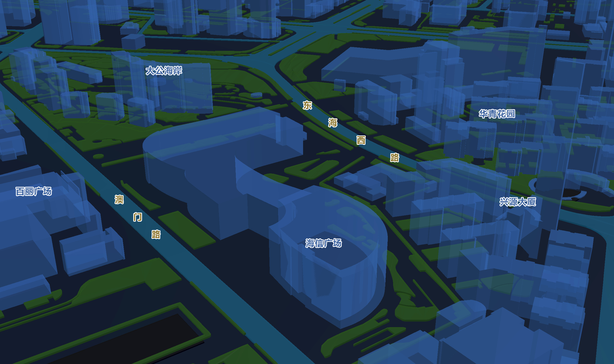Click the 东 character on 东海西路
The image size is (614, 364).
point(307,105)
